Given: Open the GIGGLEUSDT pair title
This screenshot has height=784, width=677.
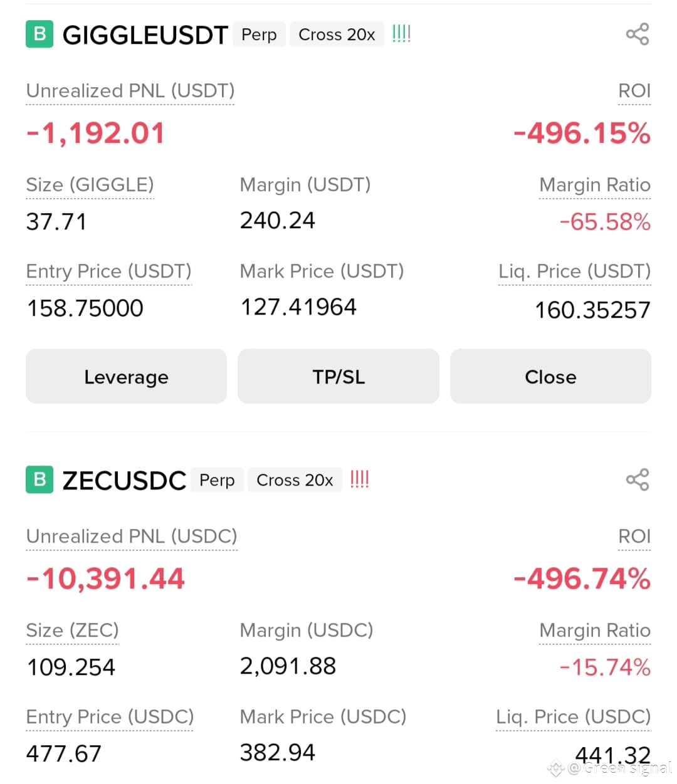Looking at the screenshot, I should (145, 35).
